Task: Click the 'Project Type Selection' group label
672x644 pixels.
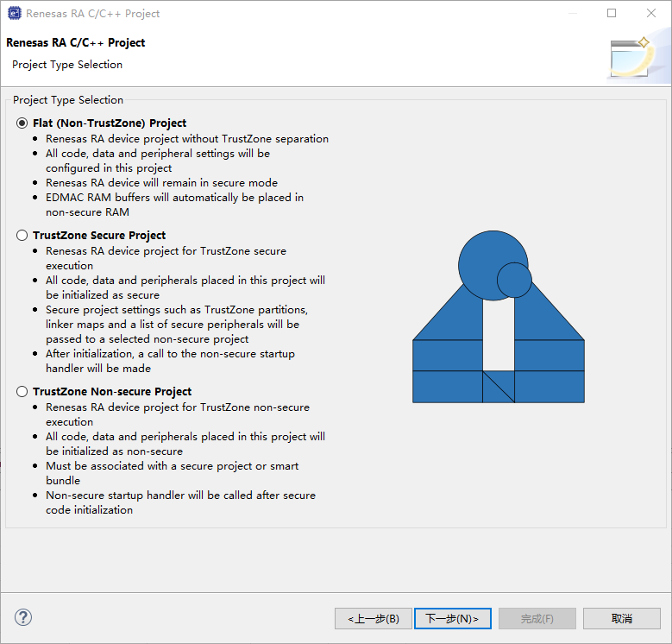Action: (x=68, y=100)
